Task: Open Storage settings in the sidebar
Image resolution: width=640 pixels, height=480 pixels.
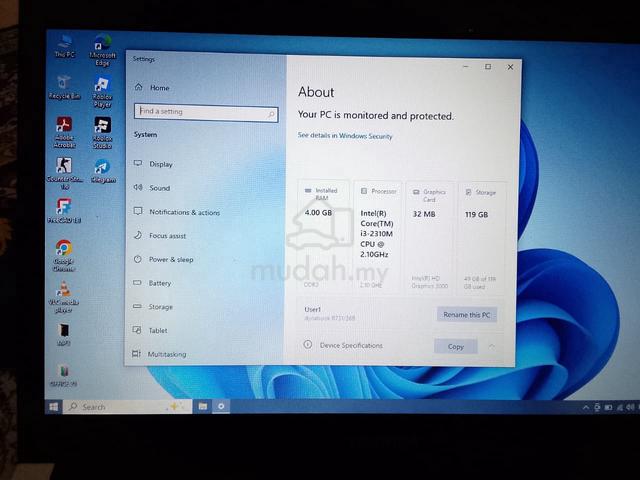Action: [x=153, y=307]
